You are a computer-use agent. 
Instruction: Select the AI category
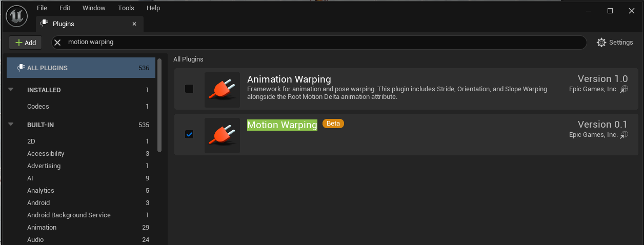click(x=81, y=178)
